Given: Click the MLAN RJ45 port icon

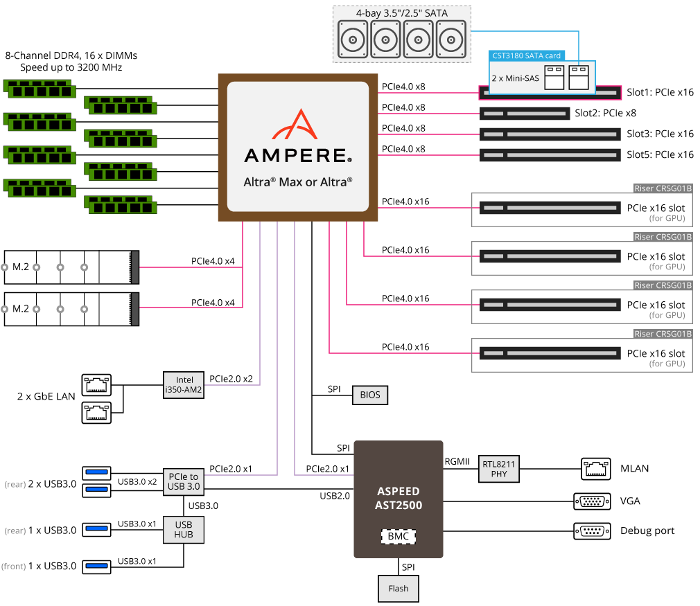Looking at the screenshot, I should click(595, 469).
